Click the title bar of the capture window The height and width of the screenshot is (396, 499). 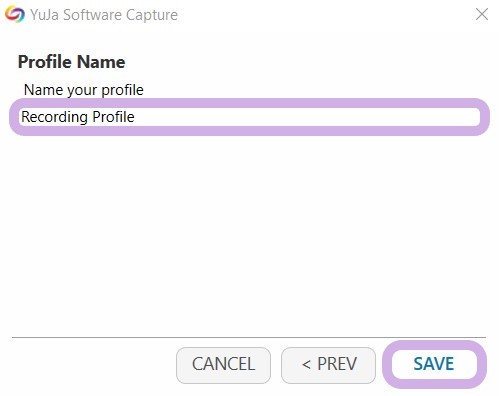point(249,14)
